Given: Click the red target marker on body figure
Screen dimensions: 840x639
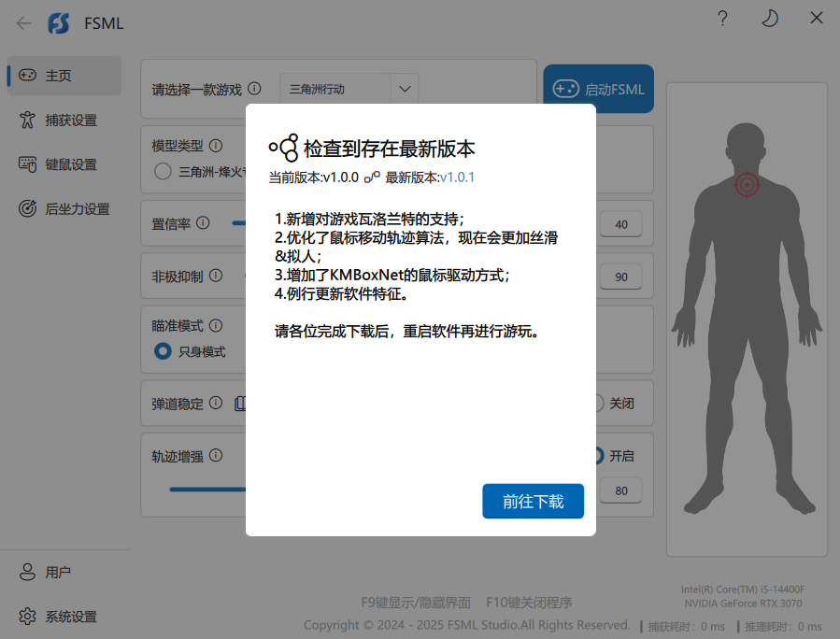Looking at the screenshot, I should pos(747,184).
